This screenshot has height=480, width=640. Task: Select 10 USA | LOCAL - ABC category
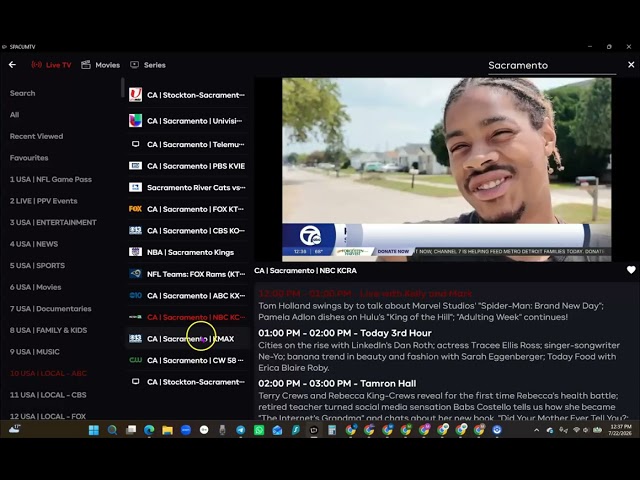[48, 373]
